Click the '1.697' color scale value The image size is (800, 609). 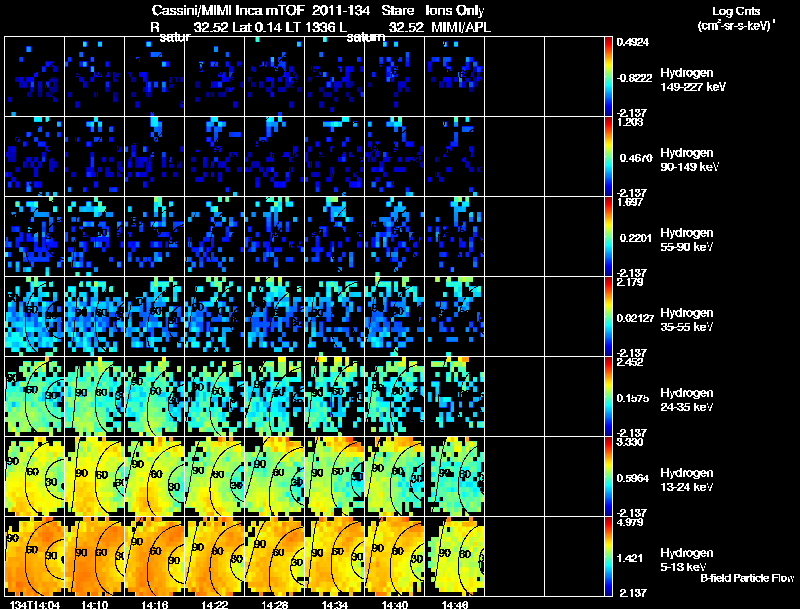[630, 202]
